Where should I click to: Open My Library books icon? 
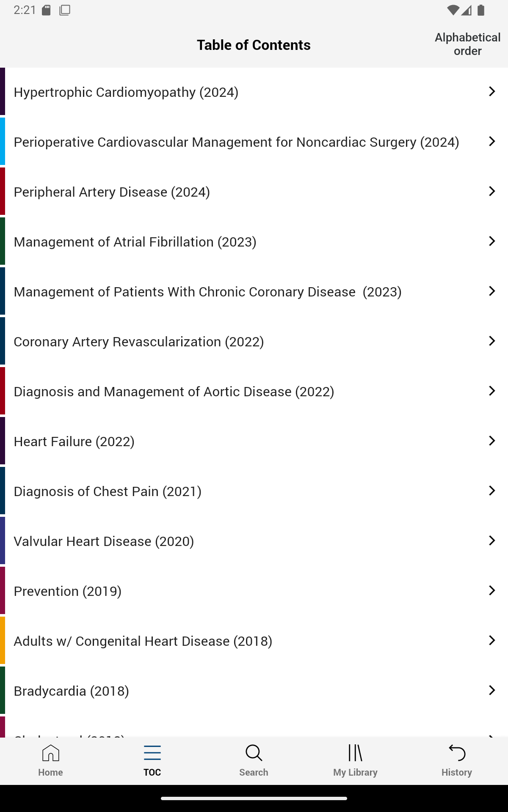[x=355, y=753]
